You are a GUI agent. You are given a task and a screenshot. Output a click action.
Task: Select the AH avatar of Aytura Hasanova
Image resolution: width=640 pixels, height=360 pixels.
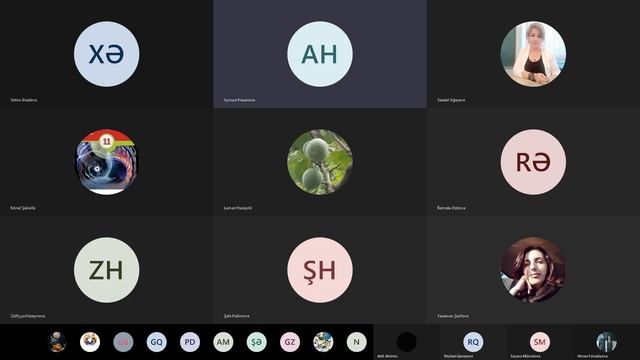320,54
